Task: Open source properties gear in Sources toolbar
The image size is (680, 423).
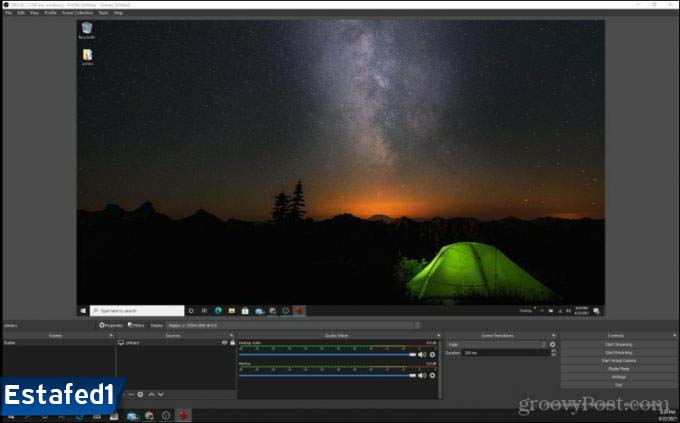Action: pos(141,394)
